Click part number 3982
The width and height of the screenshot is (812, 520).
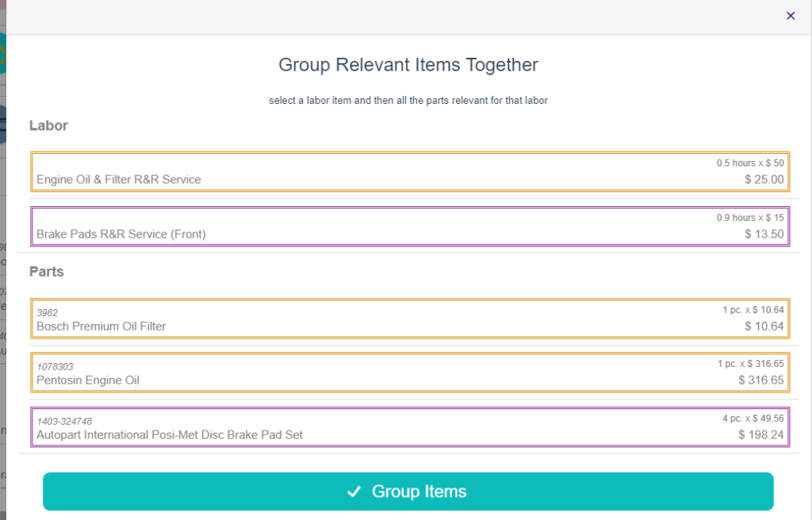click(48, 313)
